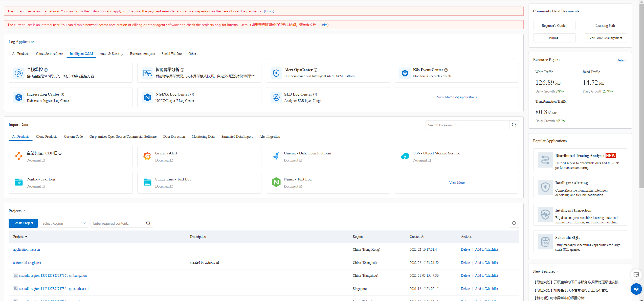Screen dimensions: 644x301
Task: Open the Intelligent Inspection popular application
Action: tap(580, 215)
